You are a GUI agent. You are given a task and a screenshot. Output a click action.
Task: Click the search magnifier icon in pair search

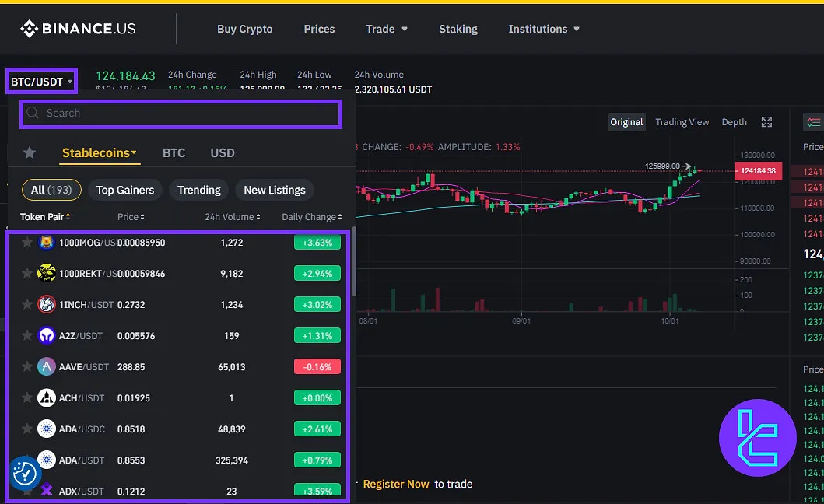tap(32, 113)
